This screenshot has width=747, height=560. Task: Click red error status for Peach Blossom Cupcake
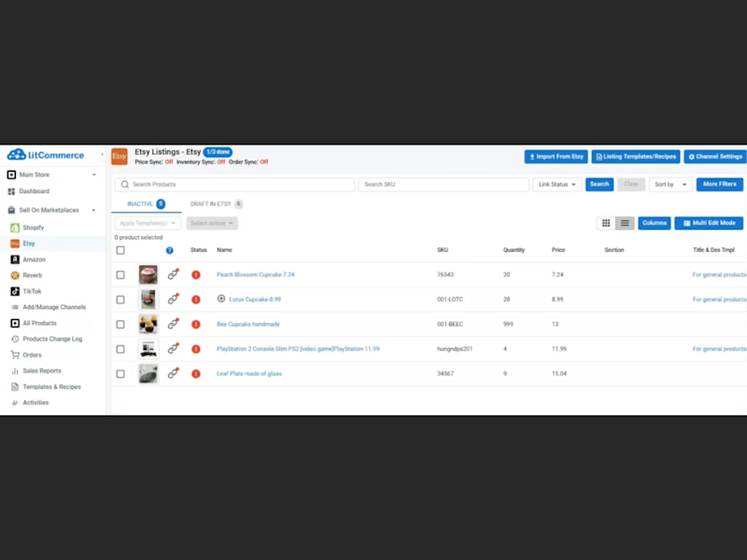pos(196,274)
